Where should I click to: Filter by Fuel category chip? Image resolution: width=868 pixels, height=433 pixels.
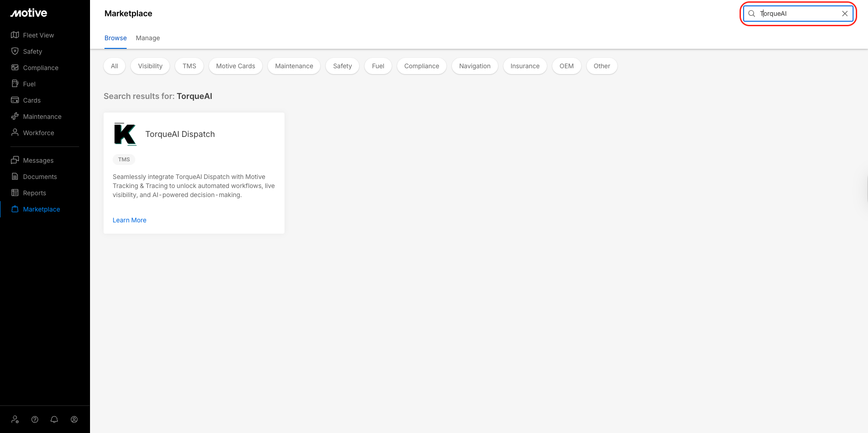378,66
